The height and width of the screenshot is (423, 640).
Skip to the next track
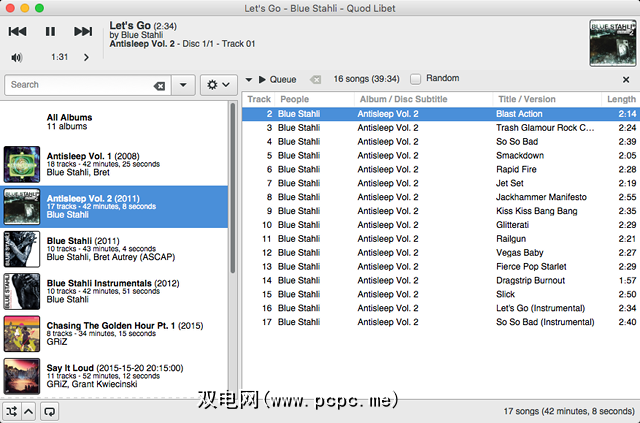coord(83,31)
